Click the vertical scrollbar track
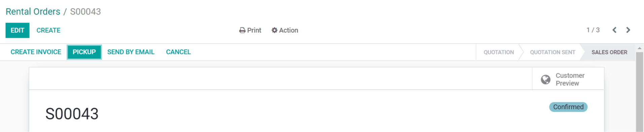 (640, 91)
